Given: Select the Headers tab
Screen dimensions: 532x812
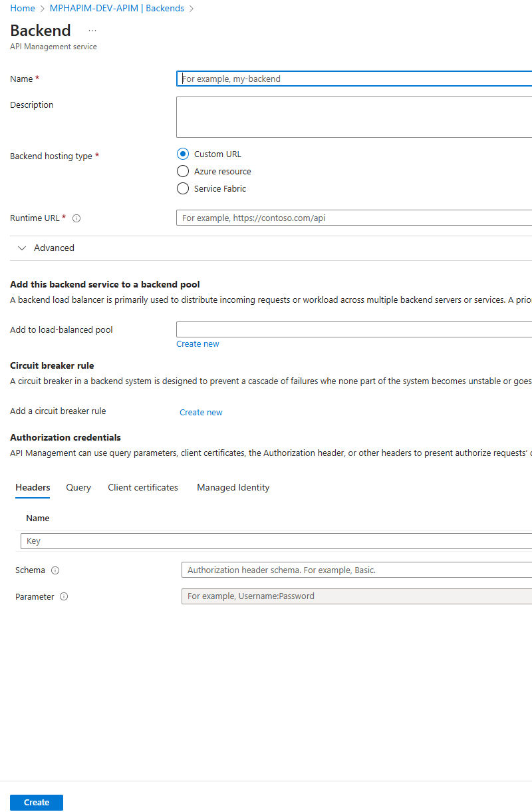Looking at the screenshot, I should 33,488.
